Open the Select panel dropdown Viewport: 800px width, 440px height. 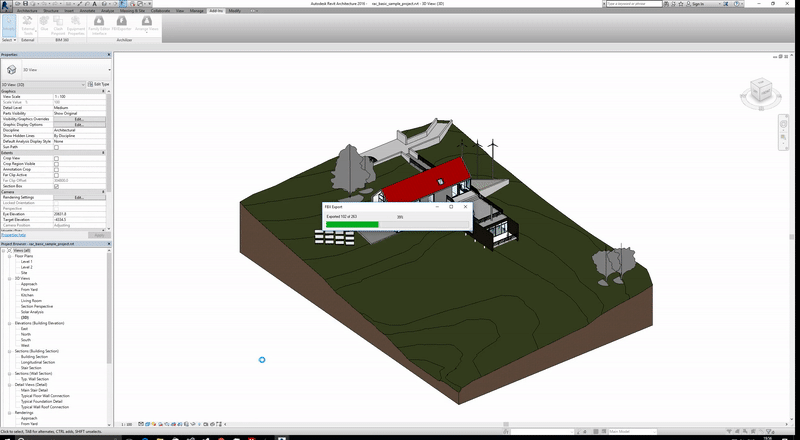(9, 40)
